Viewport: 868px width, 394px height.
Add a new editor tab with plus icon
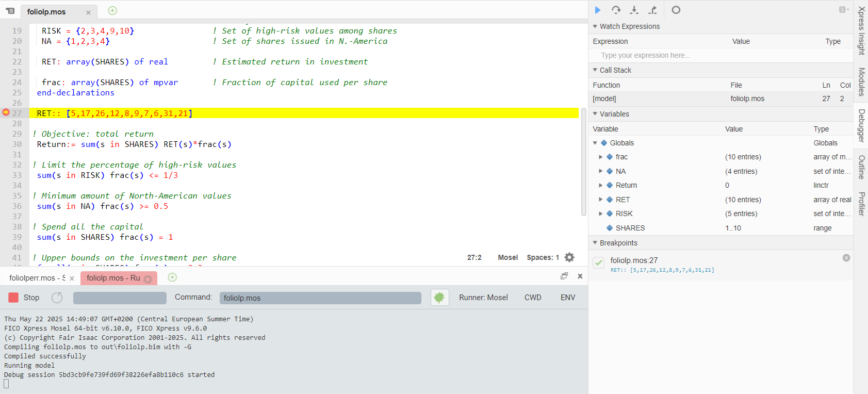pyautogui.click(x=112, y=11)
